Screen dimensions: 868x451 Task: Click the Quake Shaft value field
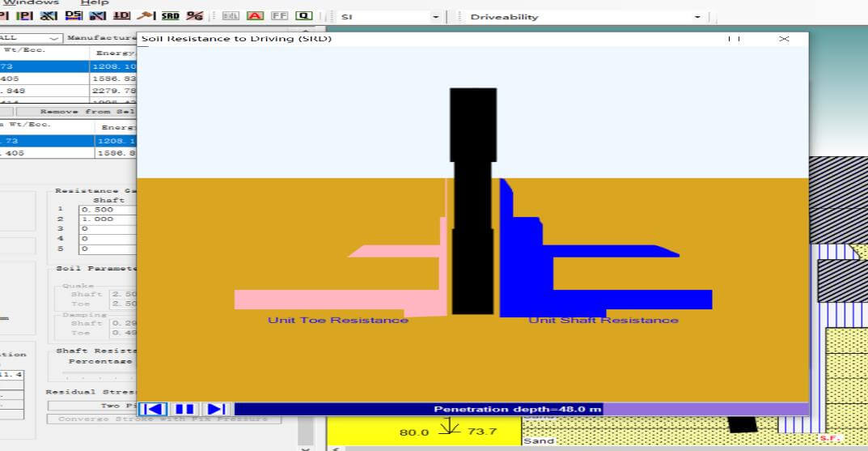click(x=123, y=294)
